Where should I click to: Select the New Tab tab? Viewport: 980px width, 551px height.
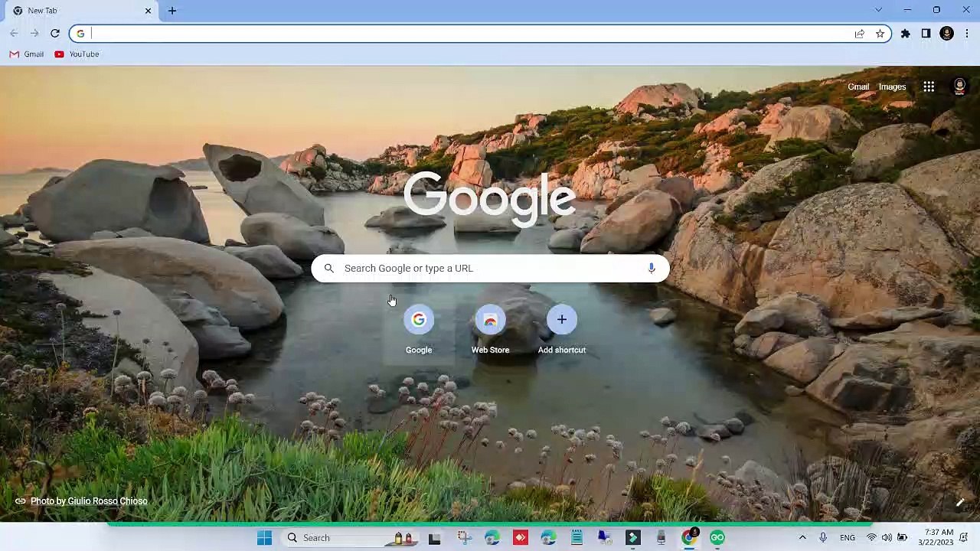[x=82, y=11]
